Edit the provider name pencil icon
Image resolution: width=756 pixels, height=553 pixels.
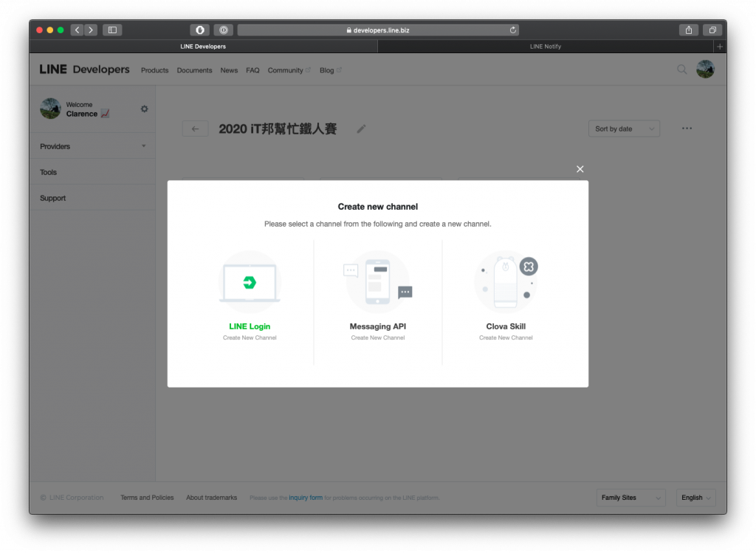pyautogui.click(x=361, y=128)
